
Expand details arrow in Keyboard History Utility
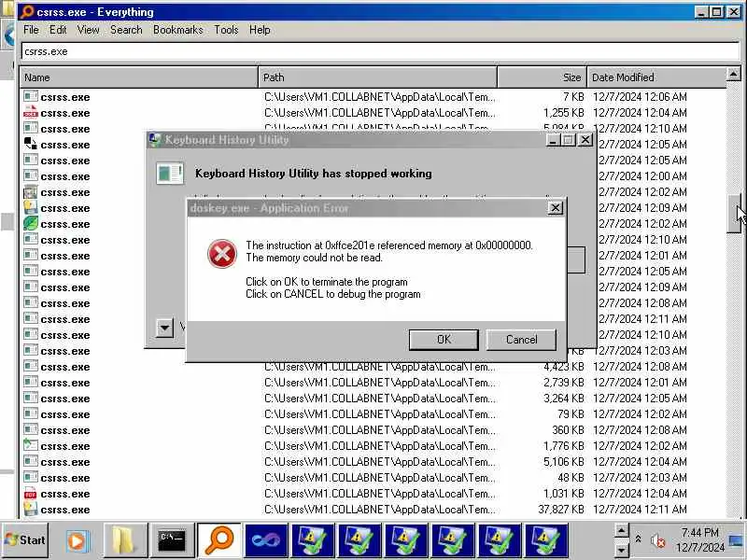tap(164, 328)
